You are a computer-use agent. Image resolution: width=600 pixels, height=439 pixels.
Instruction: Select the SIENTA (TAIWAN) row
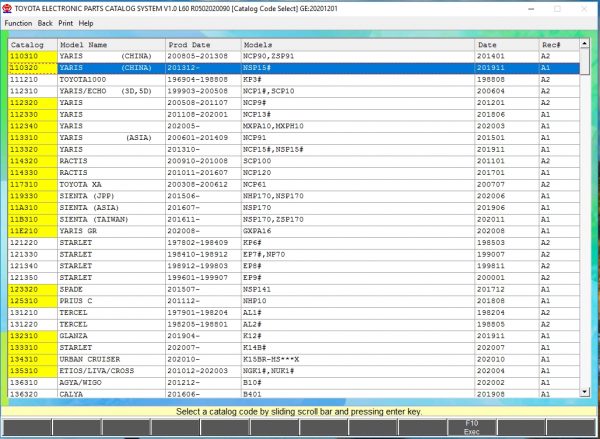point(293,220)
